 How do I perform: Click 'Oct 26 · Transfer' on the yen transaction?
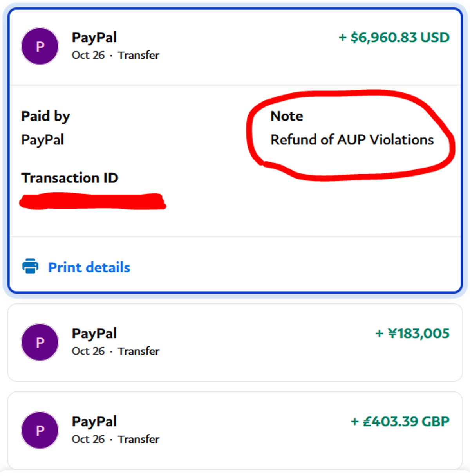click(x=116, y=351)
